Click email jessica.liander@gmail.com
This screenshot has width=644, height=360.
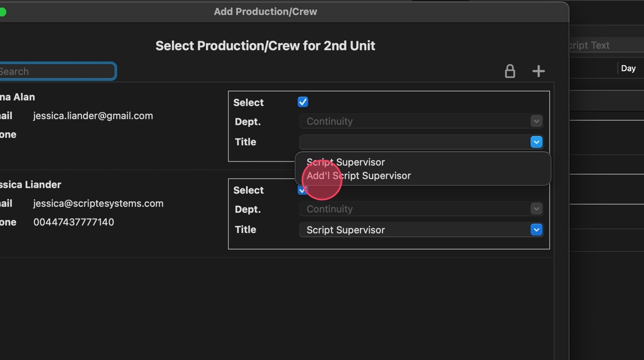point(93,116)
